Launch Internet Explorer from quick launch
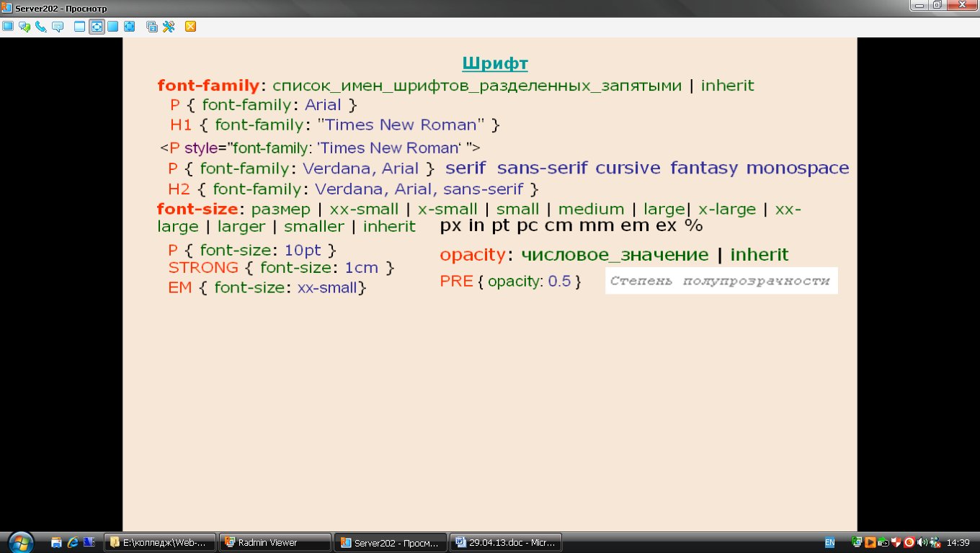The image size is (980, 553). click(x=73, y=543)
